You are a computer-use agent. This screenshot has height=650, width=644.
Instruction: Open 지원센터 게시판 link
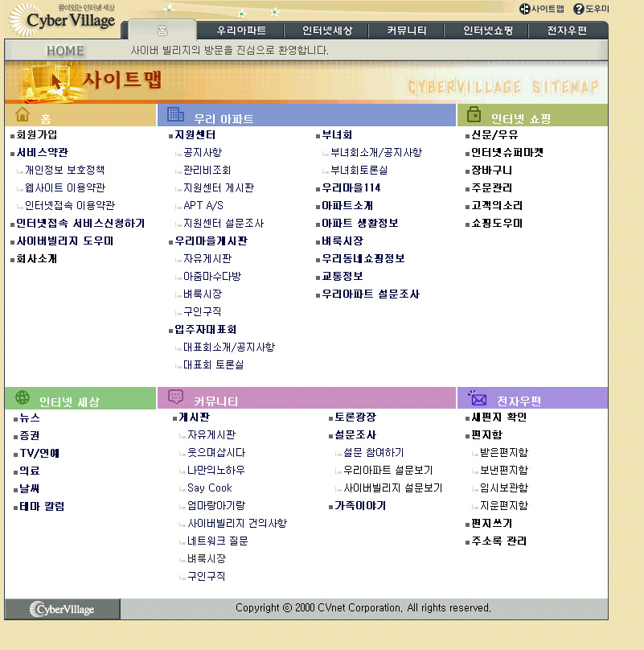pos(219,187)
